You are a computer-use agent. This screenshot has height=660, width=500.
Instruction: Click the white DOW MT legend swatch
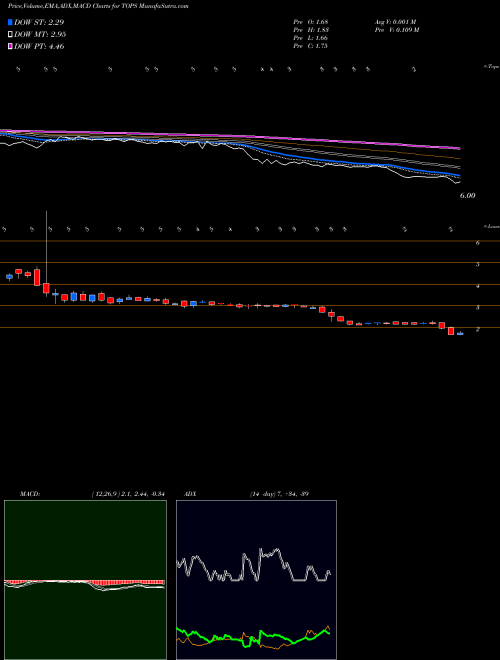click(10, 35)
